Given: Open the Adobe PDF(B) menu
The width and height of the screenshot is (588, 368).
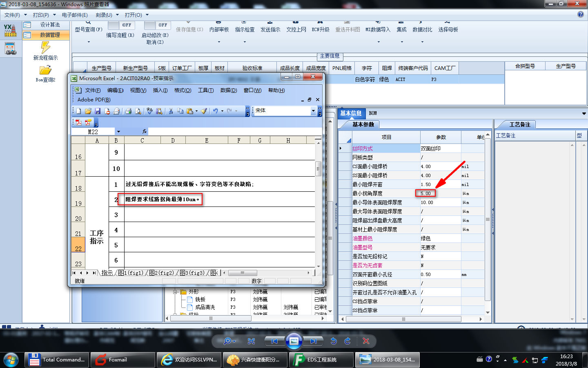Looking at the screenshot, I should click(94, 100).
